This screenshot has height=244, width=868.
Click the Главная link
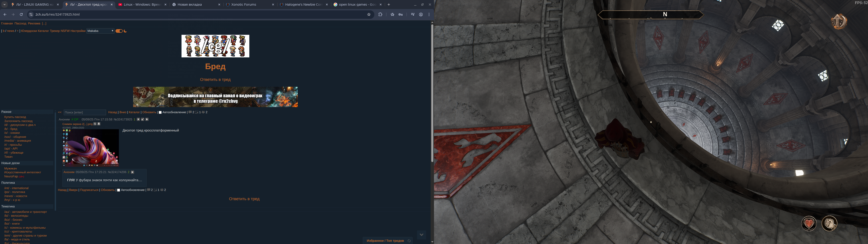coord(7,23)
